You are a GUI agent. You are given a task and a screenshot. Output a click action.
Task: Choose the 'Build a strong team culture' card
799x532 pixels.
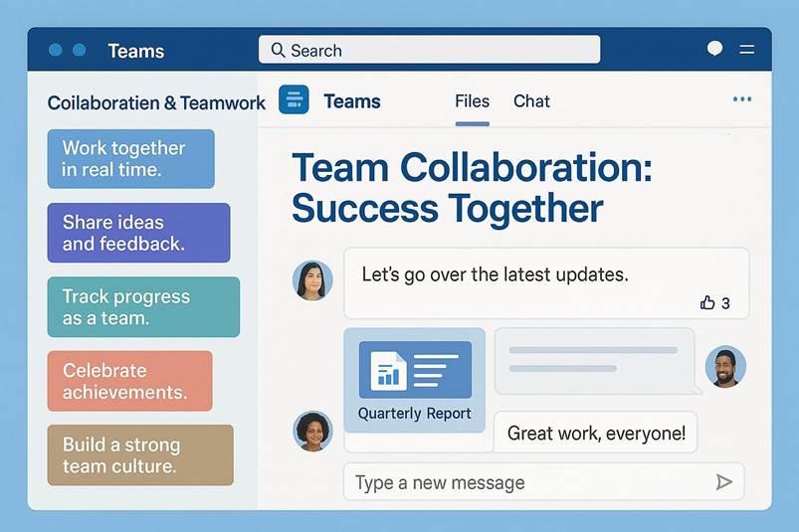pos(140,455)
